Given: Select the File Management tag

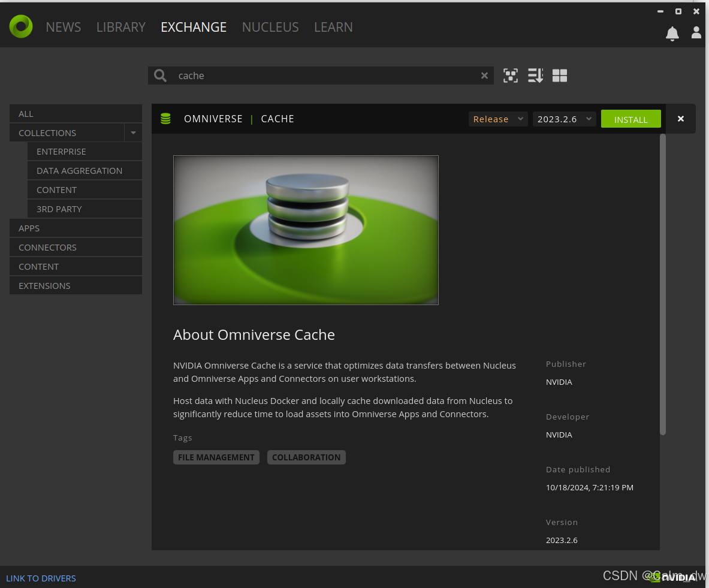Looking at the screenshot, I should point(216,457).
